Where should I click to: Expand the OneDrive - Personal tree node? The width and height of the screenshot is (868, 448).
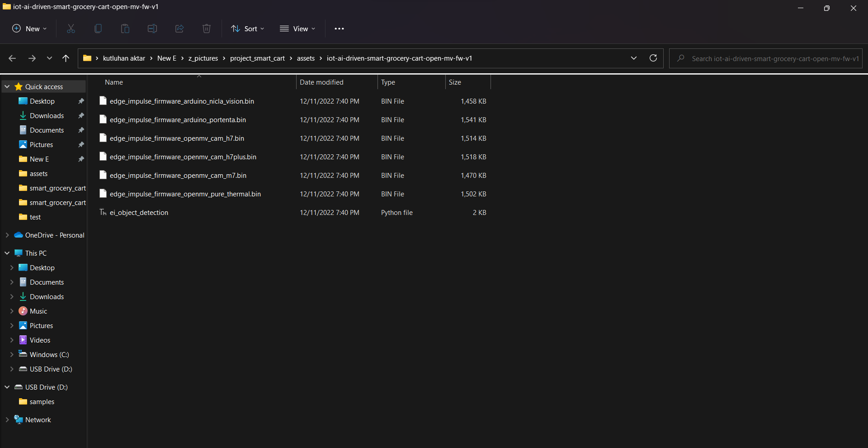point(6,235)
